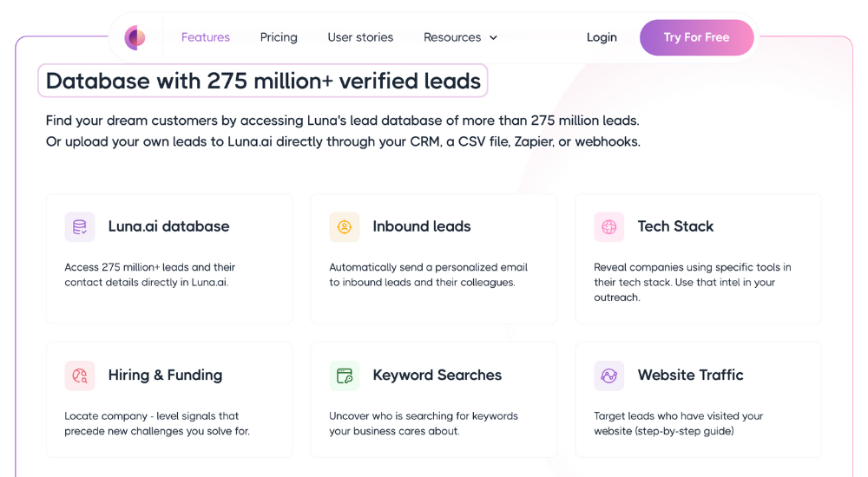Click text "Access 275 million+ leads and their"
Viewport: 868px width, 477px height.
tap(150, 267)
